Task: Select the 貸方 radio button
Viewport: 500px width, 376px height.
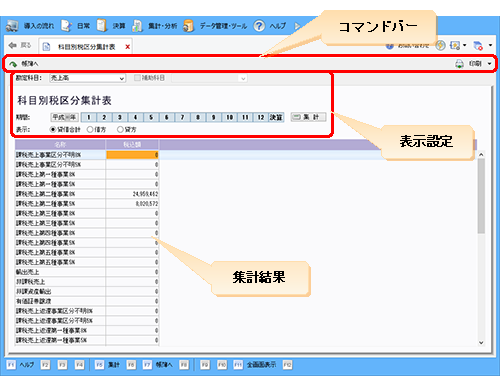Action: (120, 129)
